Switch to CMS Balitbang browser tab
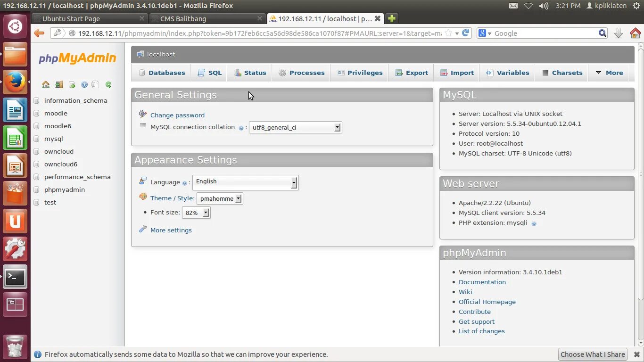 (x=207, y=19)
